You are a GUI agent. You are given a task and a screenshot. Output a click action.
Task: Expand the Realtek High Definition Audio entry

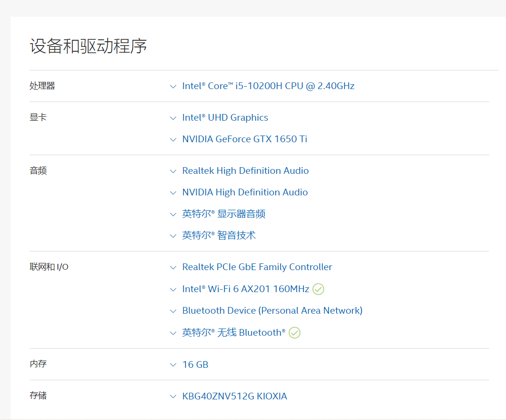[x=173, y=171]
